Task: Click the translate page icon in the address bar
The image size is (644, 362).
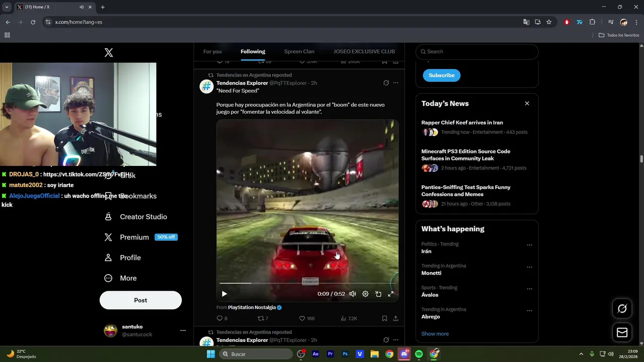Action: pos(526,22)
